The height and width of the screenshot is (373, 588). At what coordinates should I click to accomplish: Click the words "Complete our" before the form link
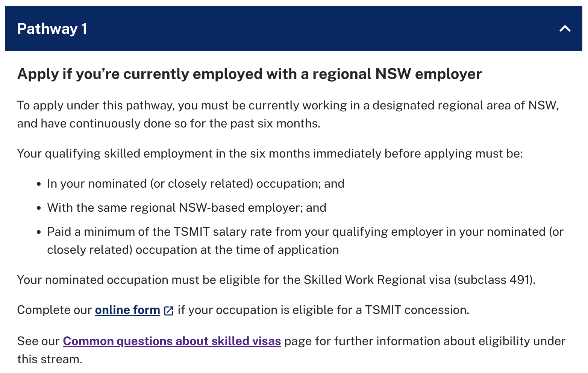[x=54, y=310]
